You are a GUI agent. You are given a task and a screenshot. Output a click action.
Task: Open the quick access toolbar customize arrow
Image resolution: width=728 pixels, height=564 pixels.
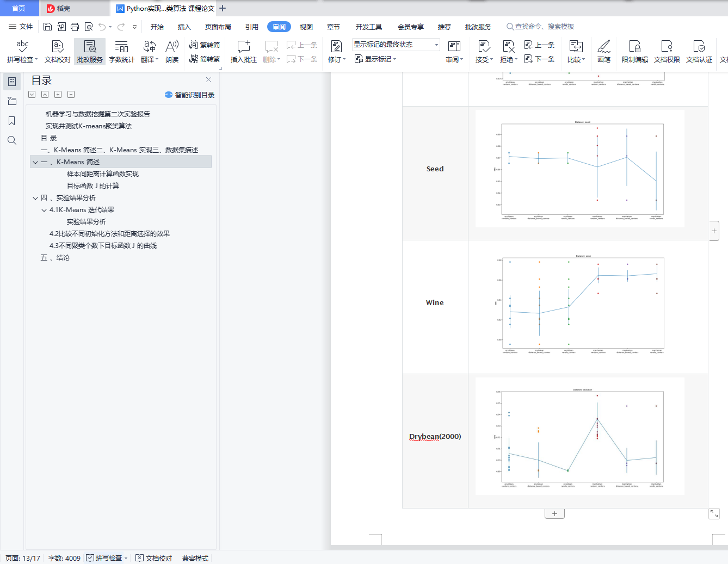134,27
